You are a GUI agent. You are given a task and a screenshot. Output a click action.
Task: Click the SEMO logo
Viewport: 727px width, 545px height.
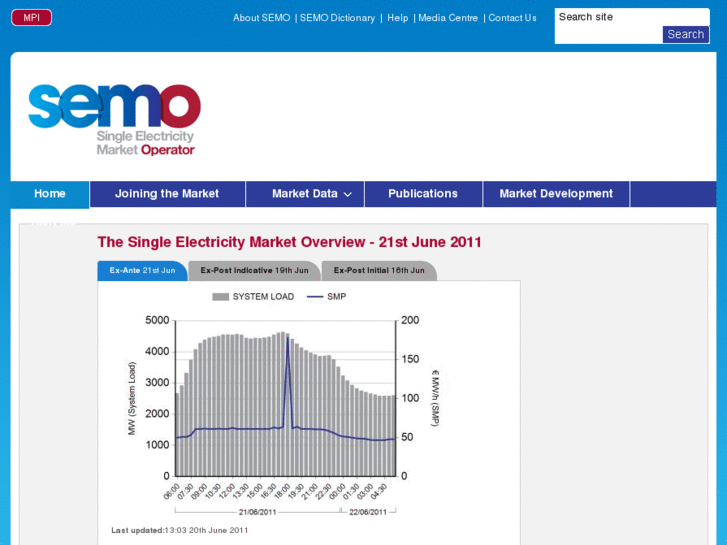coord(114,119)
